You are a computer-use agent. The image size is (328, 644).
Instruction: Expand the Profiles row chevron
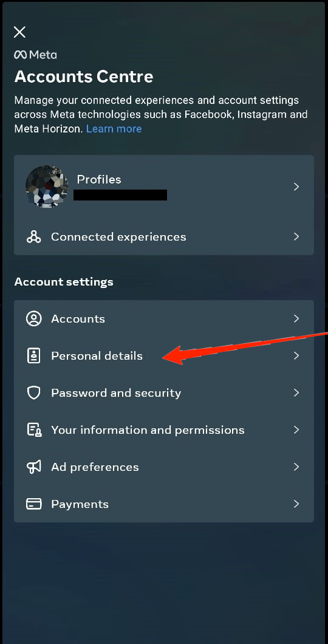point(296,187)
